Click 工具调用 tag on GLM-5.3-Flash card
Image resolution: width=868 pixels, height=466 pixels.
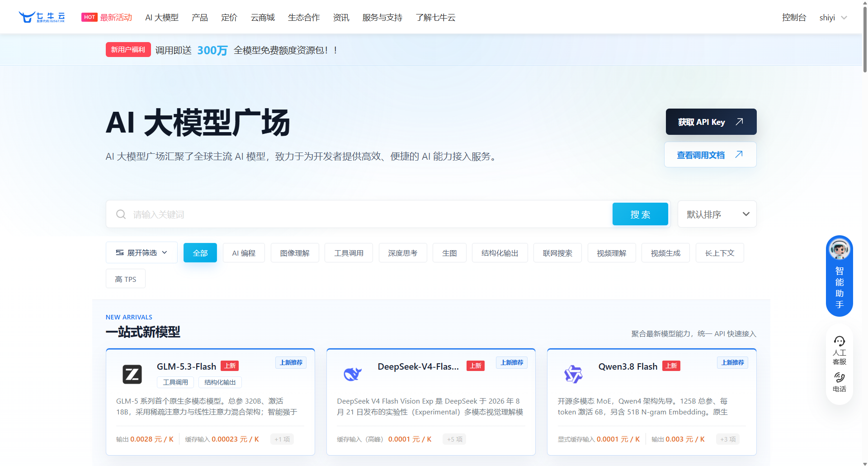[175, 382]
